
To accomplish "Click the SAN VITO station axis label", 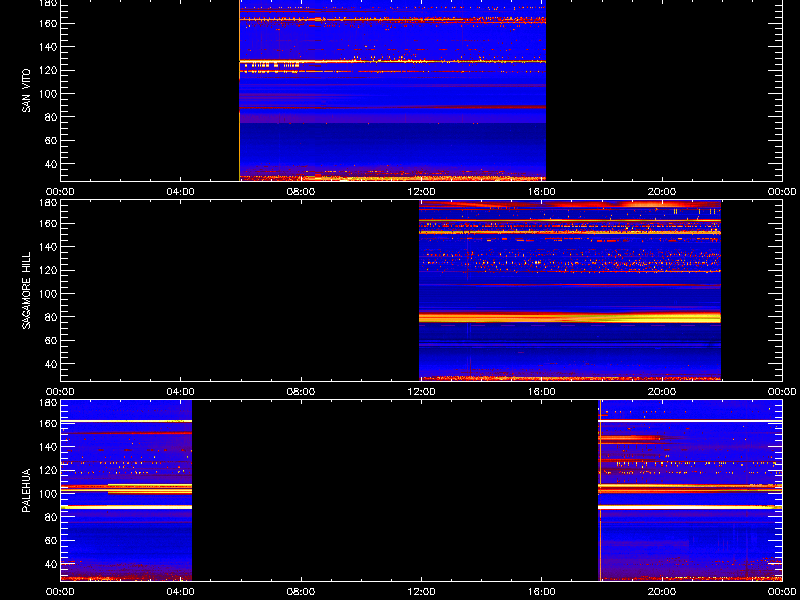I will pyautogui.click(x=27, y=91).
